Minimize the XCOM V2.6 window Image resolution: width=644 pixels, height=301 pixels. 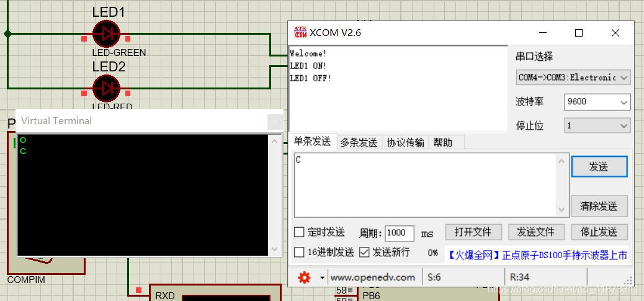click(x=543, y=33)
